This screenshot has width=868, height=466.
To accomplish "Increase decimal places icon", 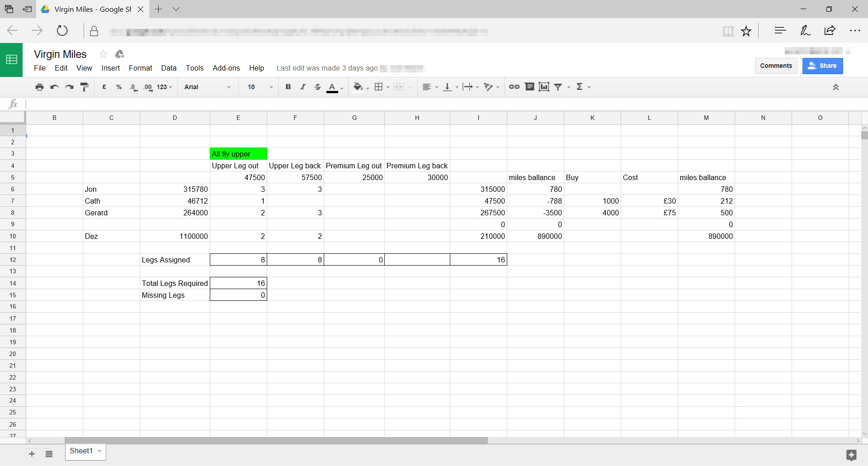I will [148, 87].
